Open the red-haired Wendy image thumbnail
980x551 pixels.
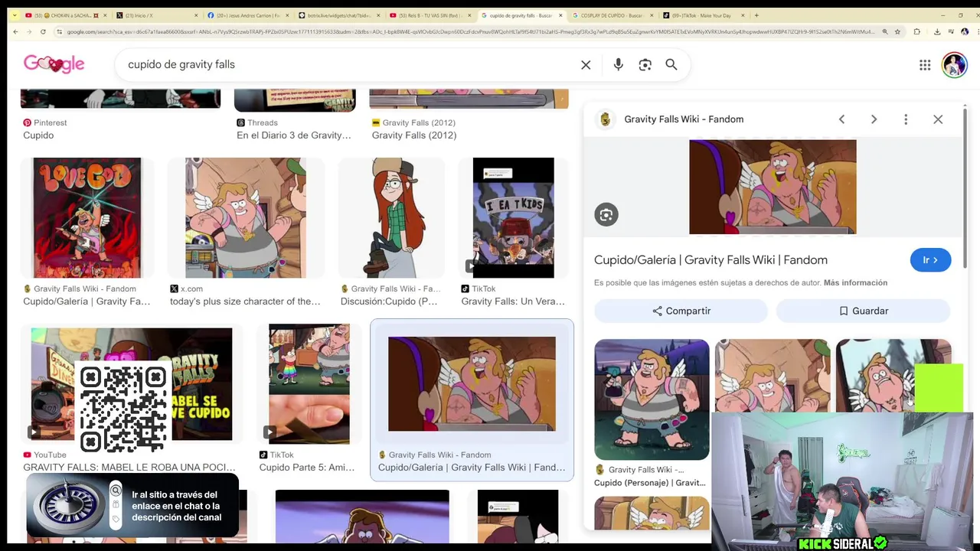click(391, 218)
